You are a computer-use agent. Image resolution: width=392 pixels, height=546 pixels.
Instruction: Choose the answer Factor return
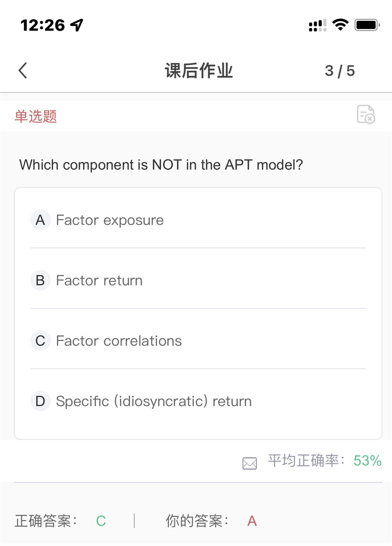click(x=99, y=281)
